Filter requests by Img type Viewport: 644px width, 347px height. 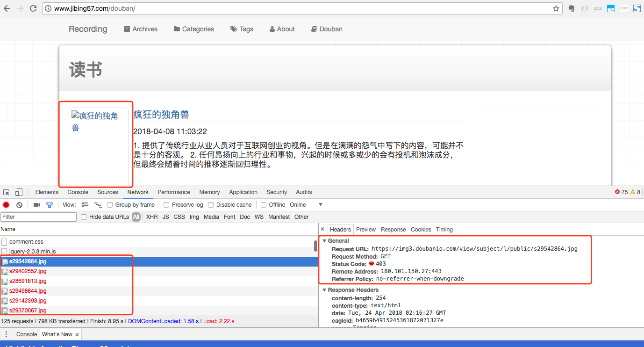[194, 217]
